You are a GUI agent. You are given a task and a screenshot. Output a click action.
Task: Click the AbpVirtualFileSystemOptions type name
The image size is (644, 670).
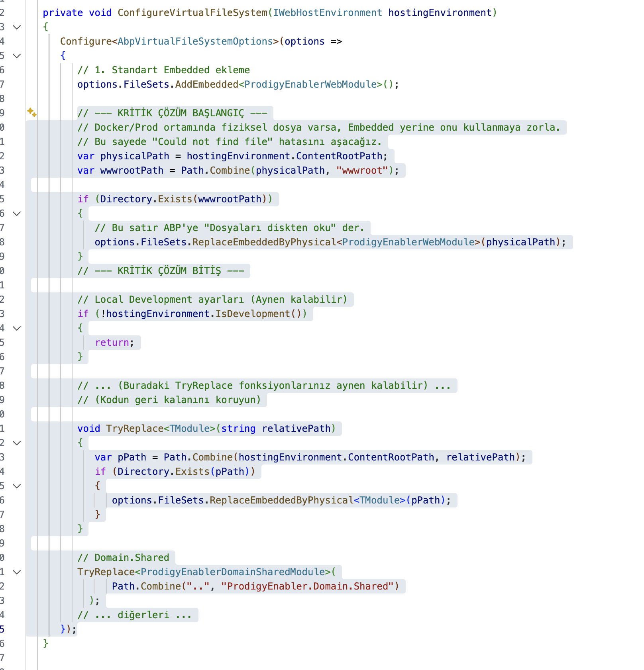coord(195,41)
